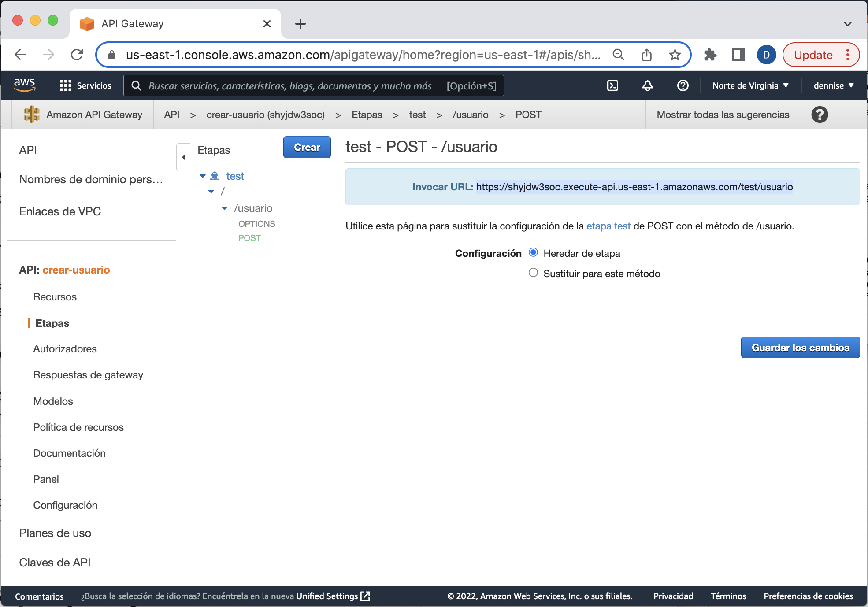Click the dennise profile avatar icon
The height and width of the screenshot is (607, 868).
[767, 55]
